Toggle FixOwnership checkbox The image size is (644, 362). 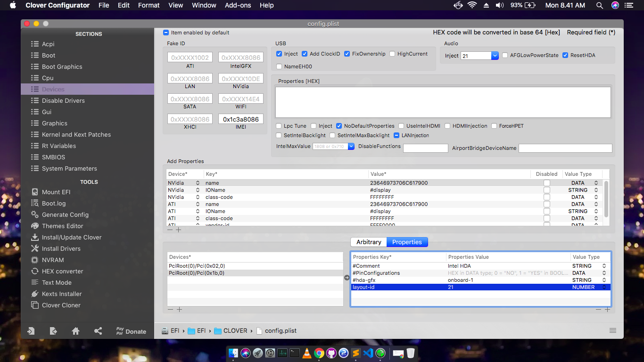[x=347, y=54]
